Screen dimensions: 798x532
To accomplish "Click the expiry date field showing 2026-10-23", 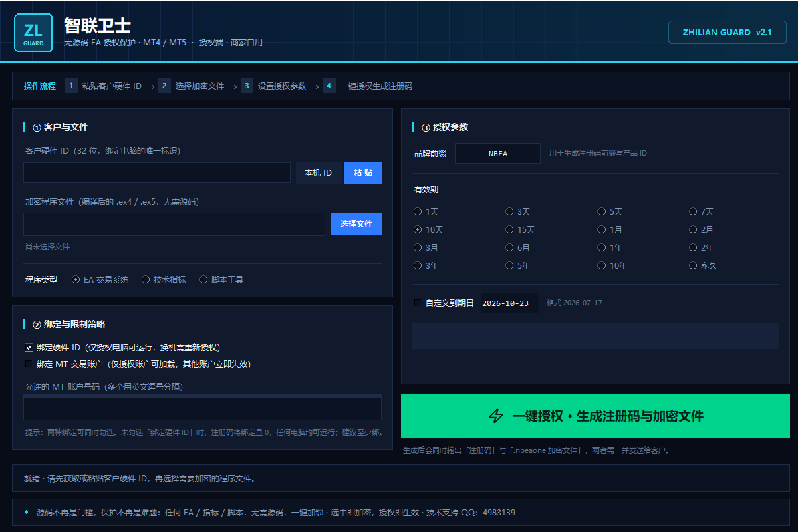I will click(509, 303).
